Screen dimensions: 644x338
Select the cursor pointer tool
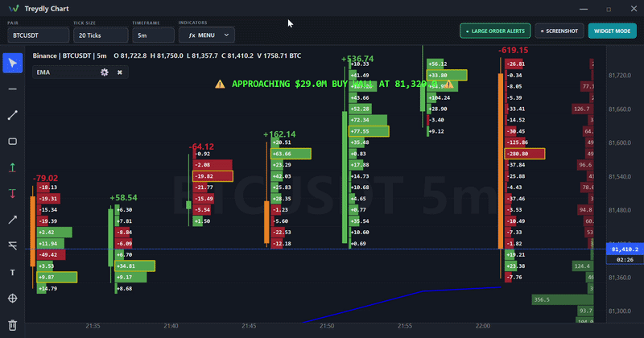pyautogui.click(x=13, y=64)
